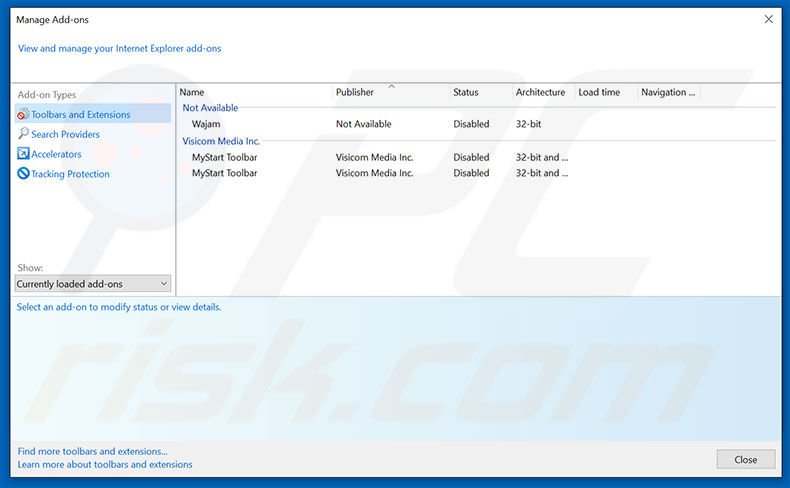This screenshot has height=488, width=790.
Task: Click the Close button
Action: 746,459
